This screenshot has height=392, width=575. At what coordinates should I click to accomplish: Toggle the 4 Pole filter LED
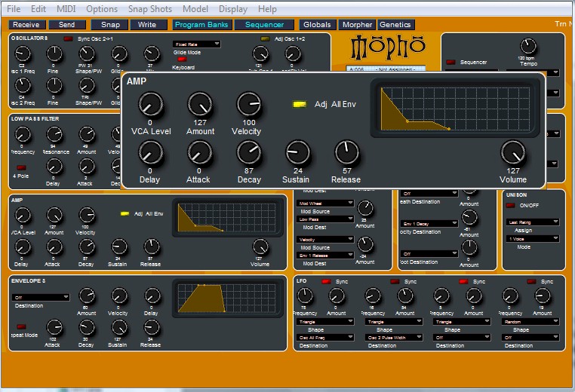click(21, 167)
